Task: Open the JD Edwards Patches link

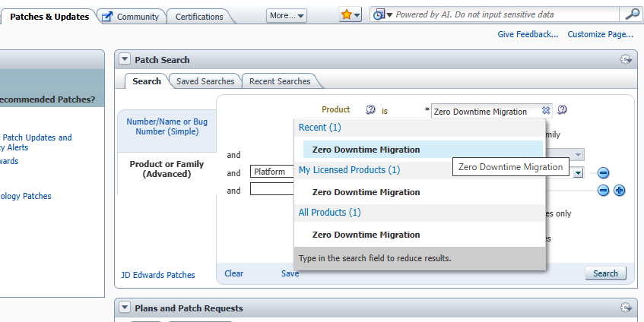Action: point(157,275)
